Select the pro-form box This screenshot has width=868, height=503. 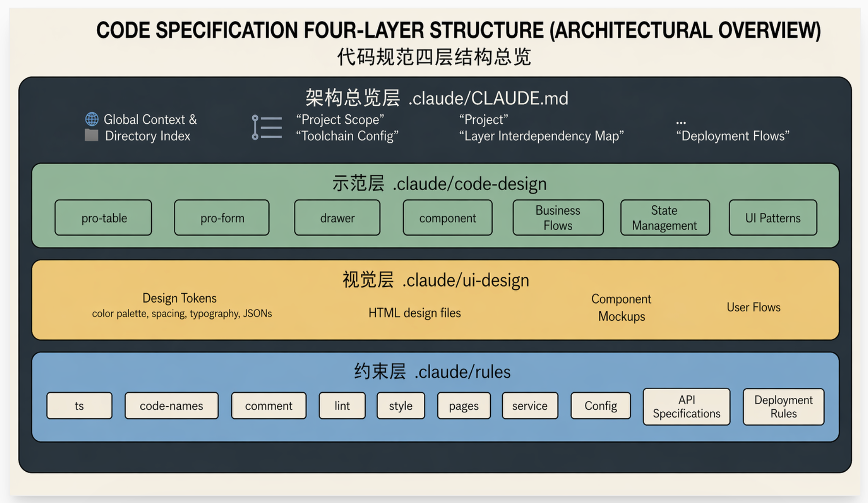pyautogui.click(x=222, y=218)
